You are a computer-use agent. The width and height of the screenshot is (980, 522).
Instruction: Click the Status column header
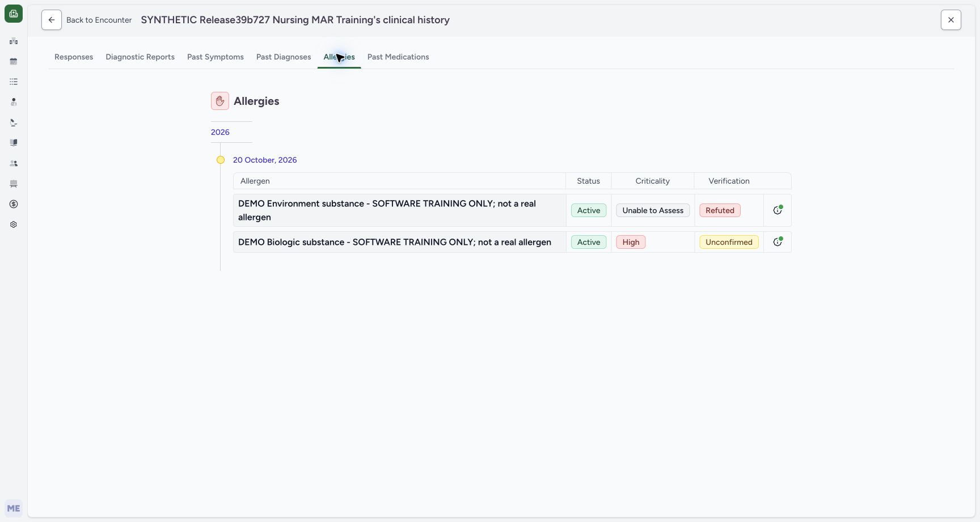(x=588, y=181)
